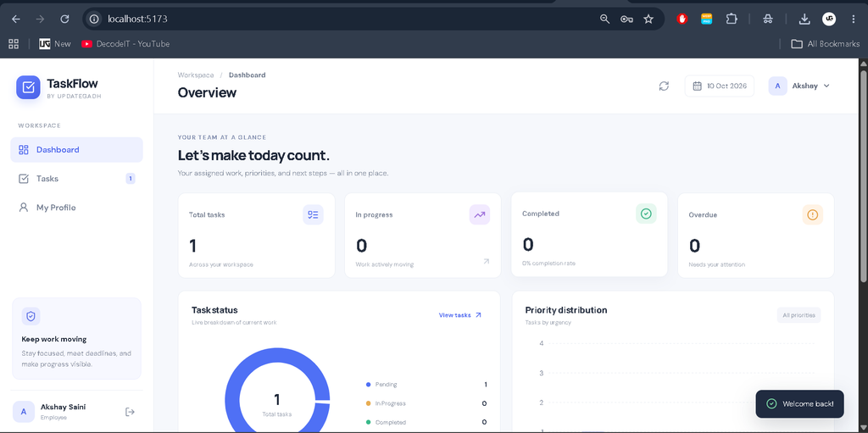868x433 pixels.
Task: Open the DecodeIT - YouTube bookmark
Action: pyautogui.click(x=125, y=44)
